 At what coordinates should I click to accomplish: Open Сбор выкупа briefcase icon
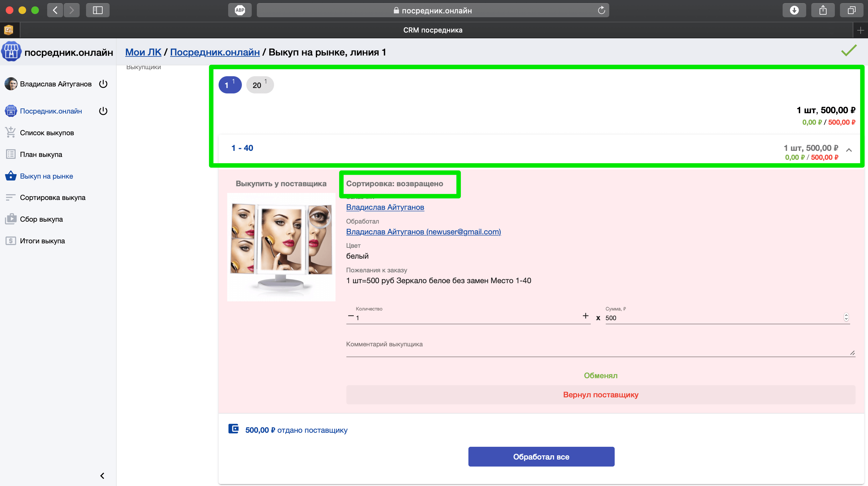tap(11, 219)
